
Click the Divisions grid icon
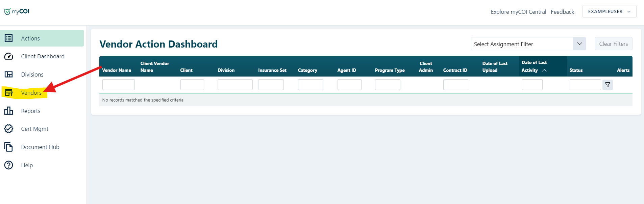pyautogui.click(x=8, y=75)
